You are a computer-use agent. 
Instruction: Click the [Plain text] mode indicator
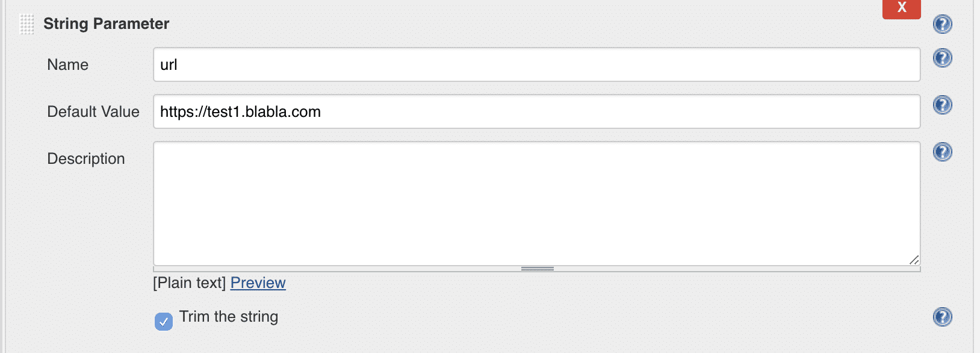(190, 282)
